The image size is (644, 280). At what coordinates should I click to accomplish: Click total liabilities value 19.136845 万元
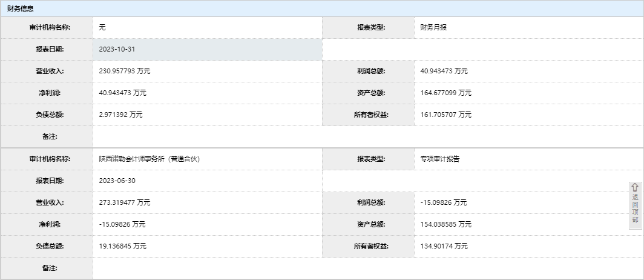[122, 246]
